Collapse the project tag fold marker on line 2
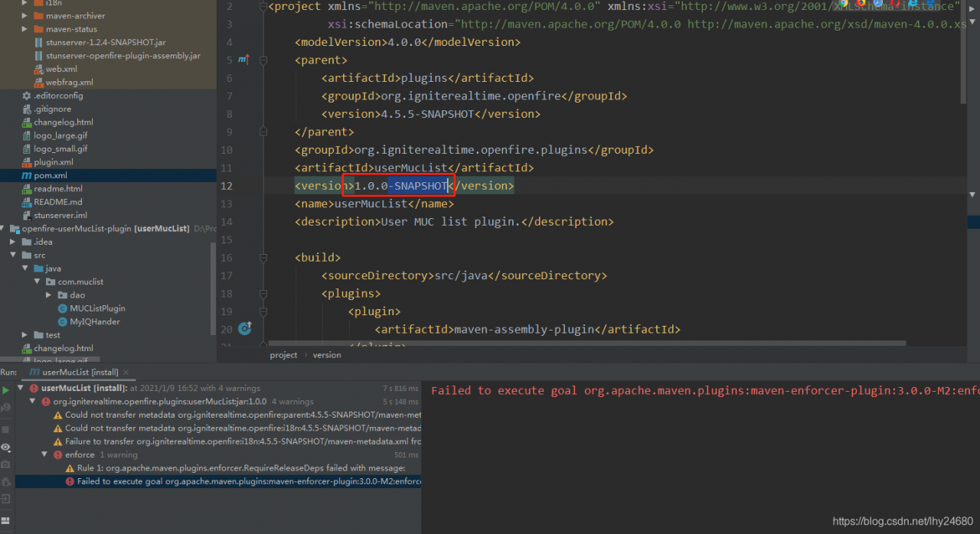 (263, 6)
